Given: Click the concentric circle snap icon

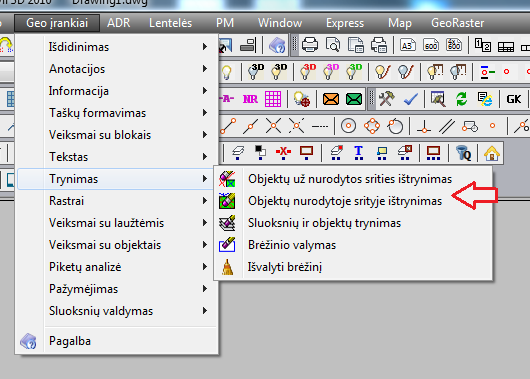Looking at the screenshot, I should tap(348, 126).
